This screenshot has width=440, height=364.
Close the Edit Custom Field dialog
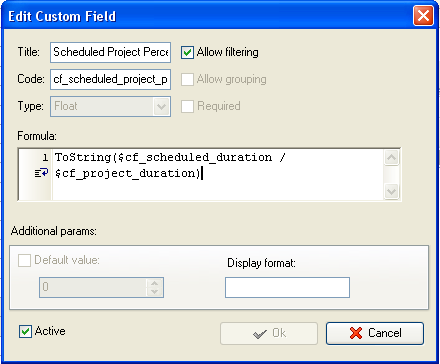(x=423, y=16)
